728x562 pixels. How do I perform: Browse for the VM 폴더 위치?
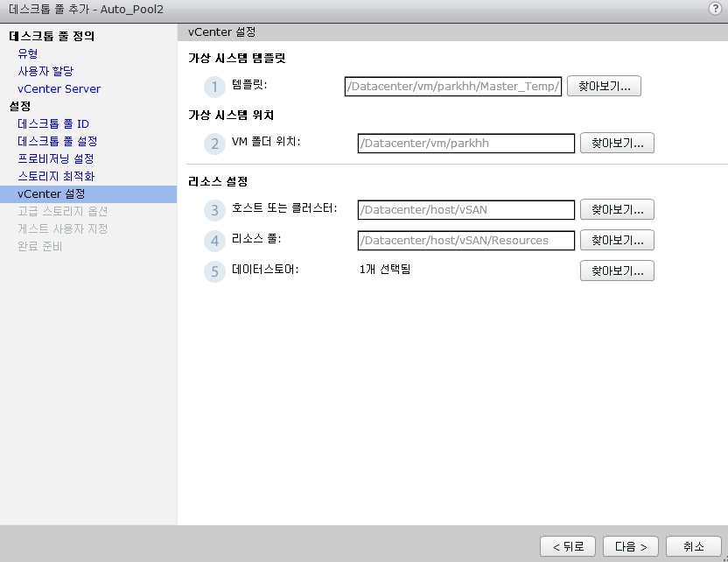coord(617,143)
